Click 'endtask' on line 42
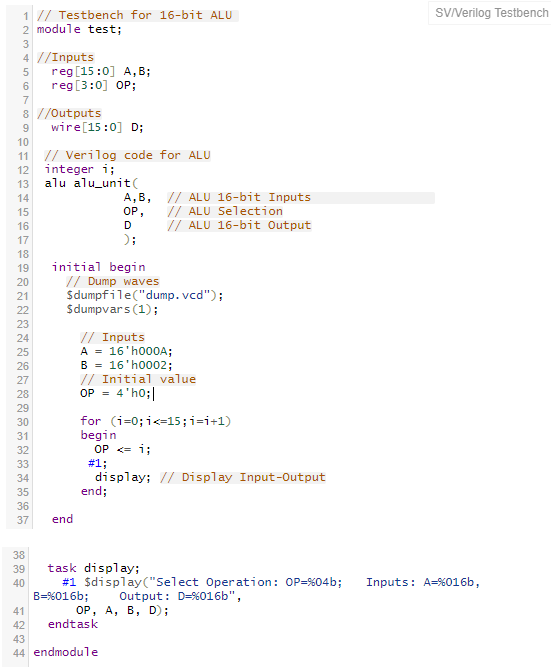Viewport: 551px width, 667px height. point(73,624)
